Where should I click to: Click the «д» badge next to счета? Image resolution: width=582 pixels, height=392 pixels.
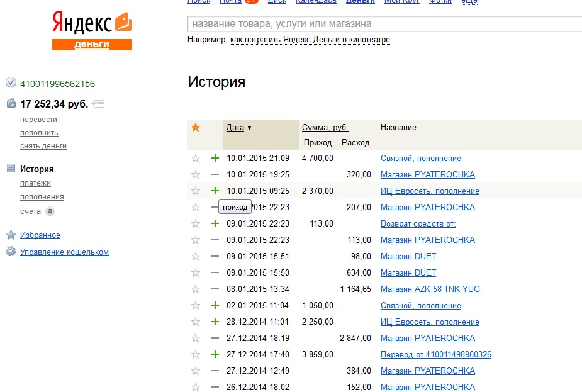click(50, 211)
